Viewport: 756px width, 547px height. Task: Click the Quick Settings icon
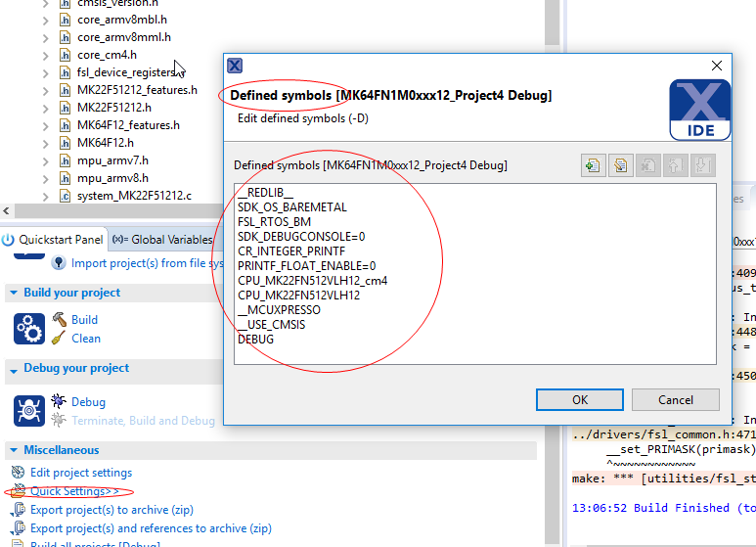(x=18, y=490)
